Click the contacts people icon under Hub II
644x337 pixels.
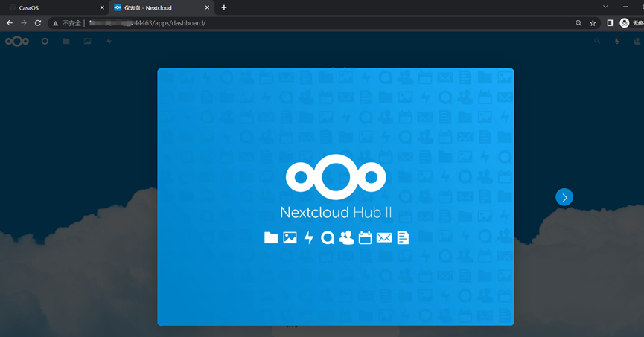click(346, 237)
